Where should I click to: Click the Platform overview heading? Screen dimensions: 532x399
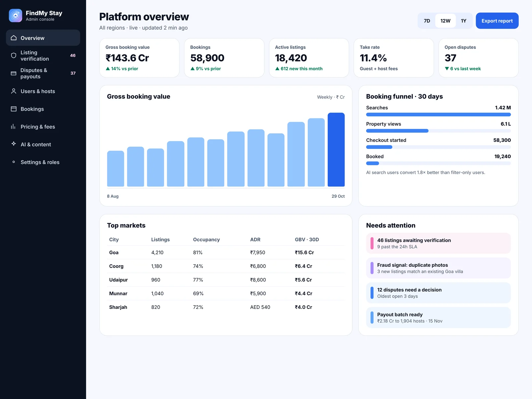point(144,17)
